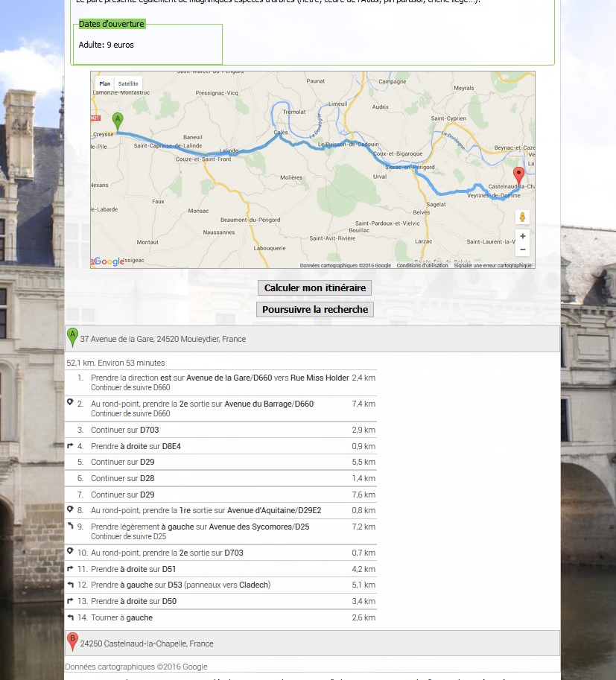Select step 10 2e sortie sur D703
The width and height of the screenshot is (616, 680).
pos(220,553)
